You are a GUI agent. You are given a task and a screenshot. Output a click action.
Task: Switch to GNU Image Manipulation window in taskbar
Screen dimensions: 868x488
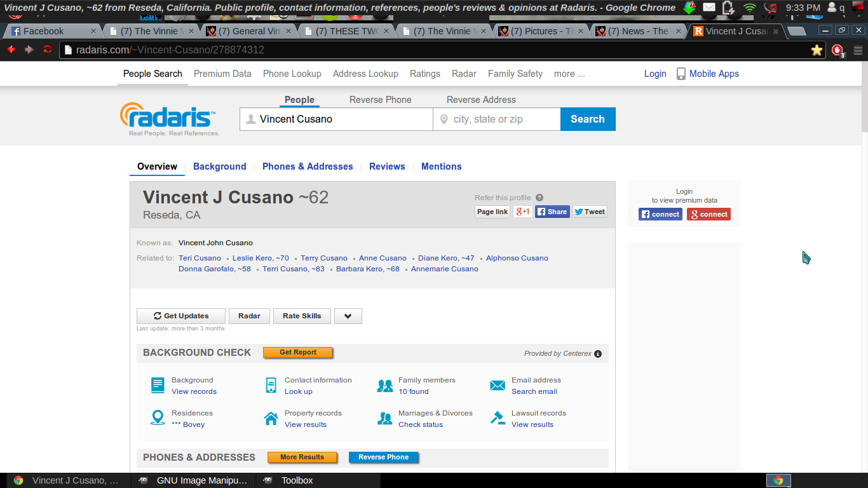point(194,480)
